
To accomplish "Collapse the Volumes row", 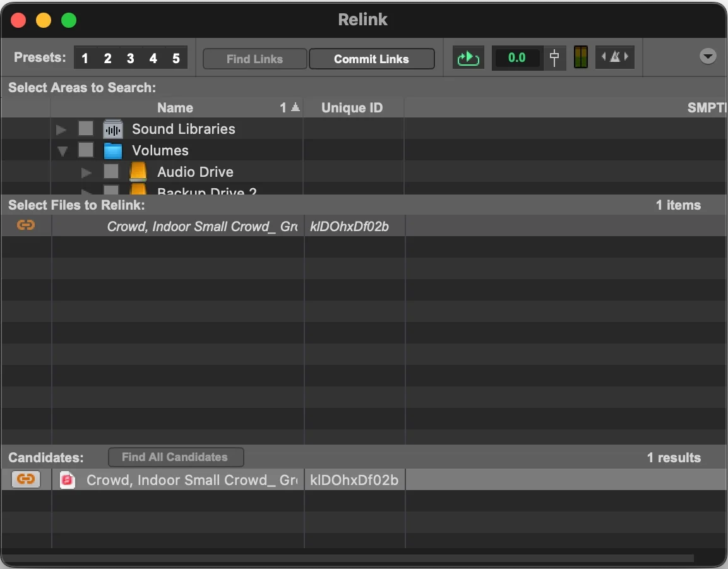I will tap(63, 151).
